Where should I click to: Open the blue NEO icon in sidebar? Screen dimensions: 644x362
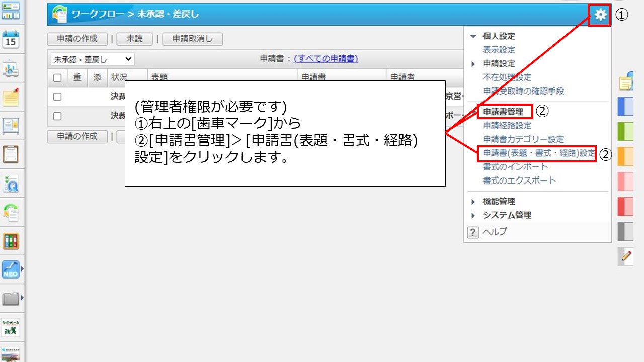[x=11, y=270]
